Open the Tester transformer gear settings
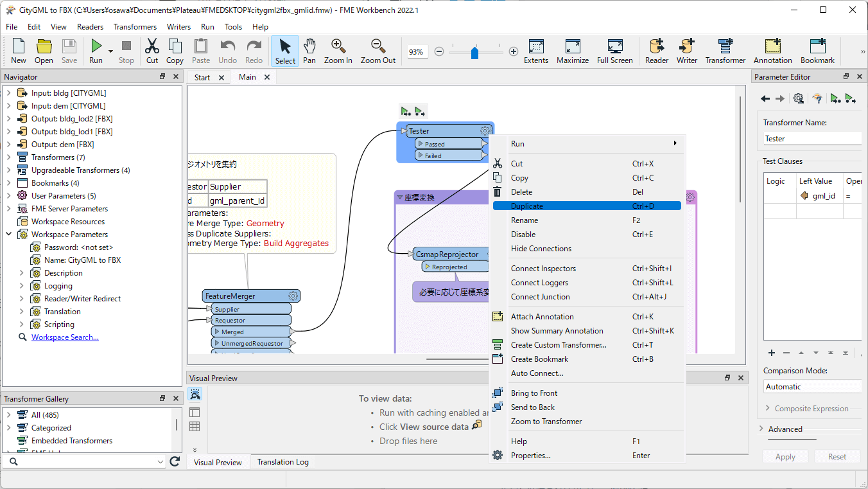The height and width of the screenshot is (489, 868). [485, 131]
